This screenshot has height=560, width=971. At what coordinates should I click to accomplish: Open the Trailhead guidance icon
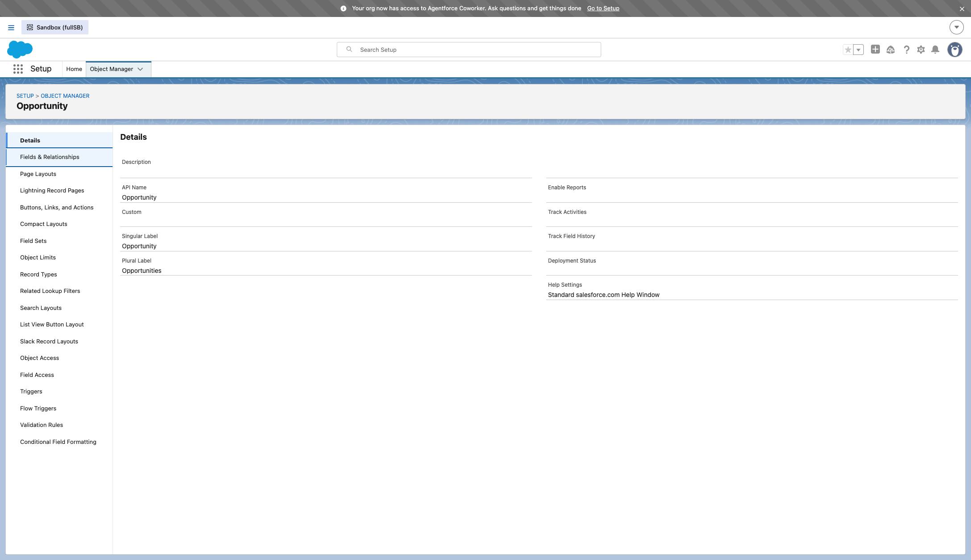pos(891,50)
